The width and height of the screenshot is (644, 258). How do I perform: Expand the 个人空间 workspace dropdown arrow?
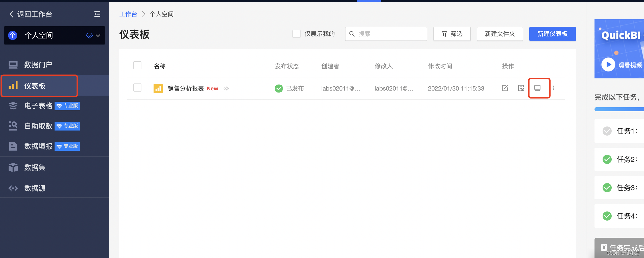[98, 35]
